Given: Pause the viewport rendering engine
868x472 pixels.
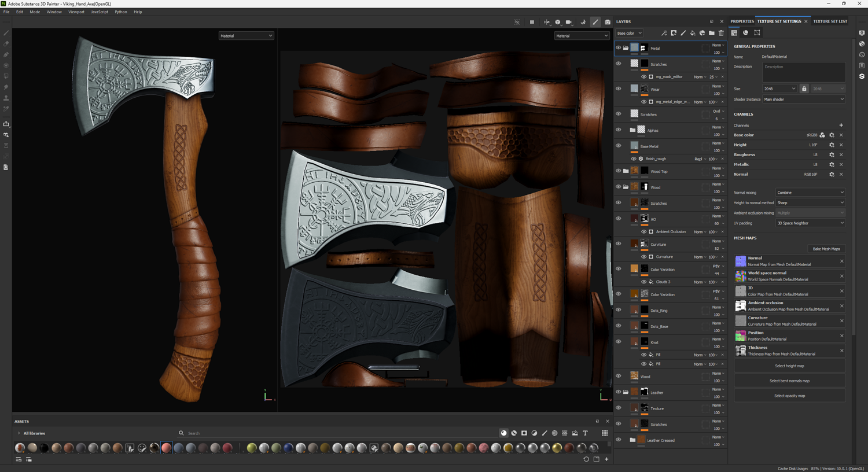Looking at the screenshot, I should coord(532,22).
